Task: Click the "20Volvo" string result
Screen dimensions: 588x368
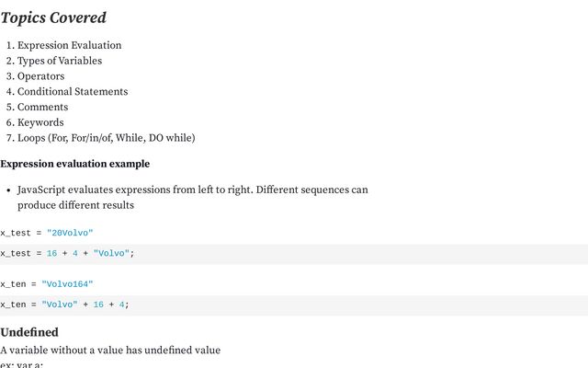Action: click(x=70, y=233)
